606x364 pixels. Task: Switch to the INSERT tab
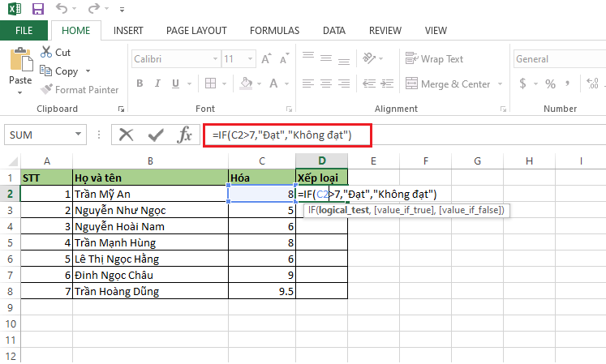pos(128,31)
